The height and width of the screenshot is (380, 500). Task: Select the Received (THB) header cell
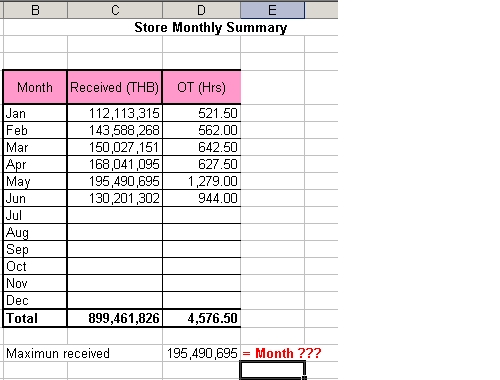point(115,87)
